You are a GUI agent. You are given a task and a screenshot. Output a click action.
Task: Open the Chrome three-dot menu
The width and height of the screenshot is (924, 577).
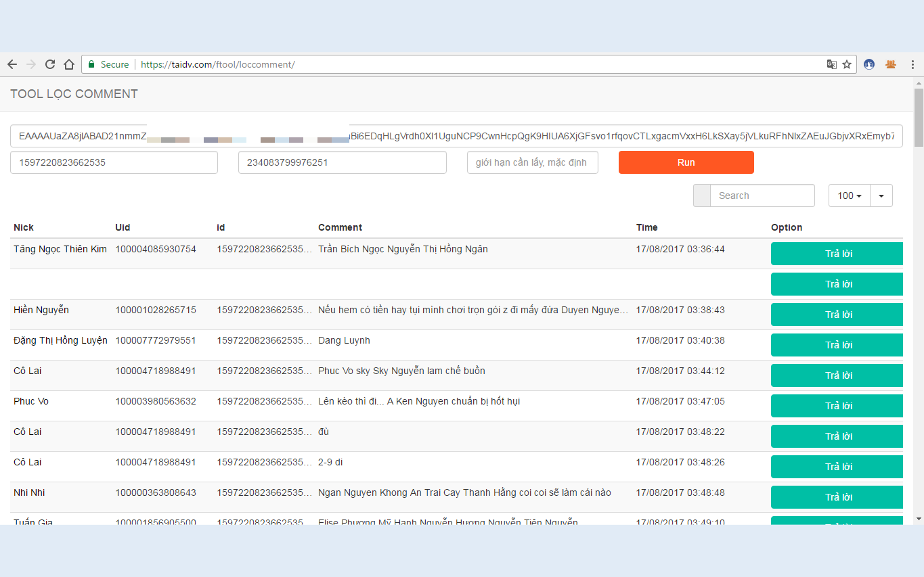click(x=912, y=64)
